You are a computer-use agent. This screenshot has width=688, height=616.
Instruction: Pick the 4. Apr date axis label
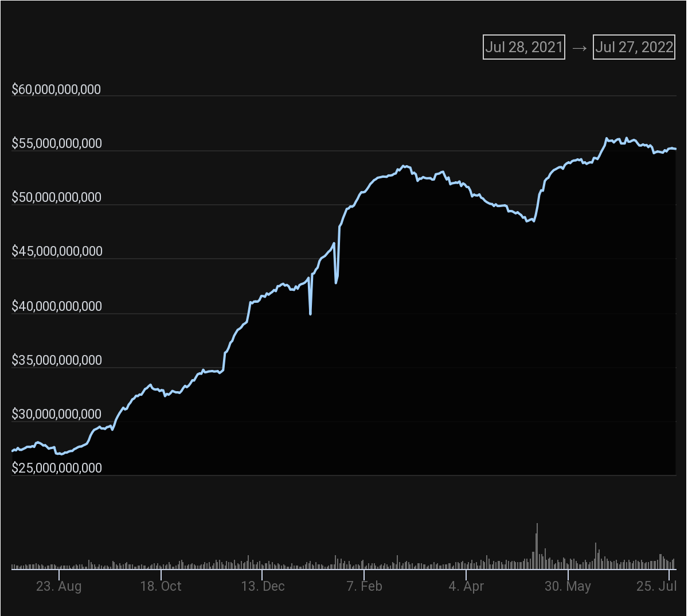point(466,586)
